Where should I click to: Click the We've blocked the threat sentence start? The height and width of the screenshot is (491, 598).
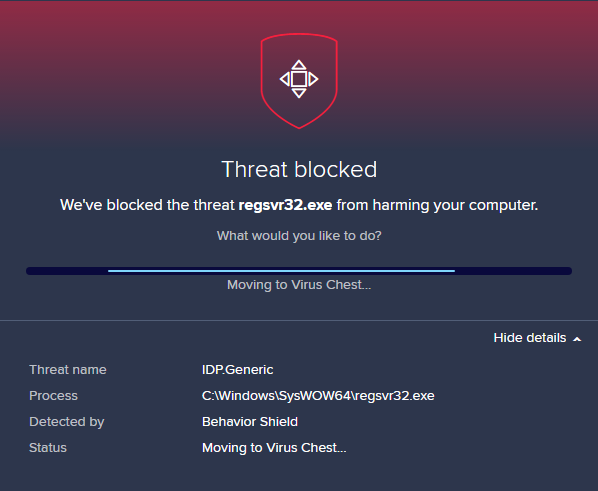[147, 205]
